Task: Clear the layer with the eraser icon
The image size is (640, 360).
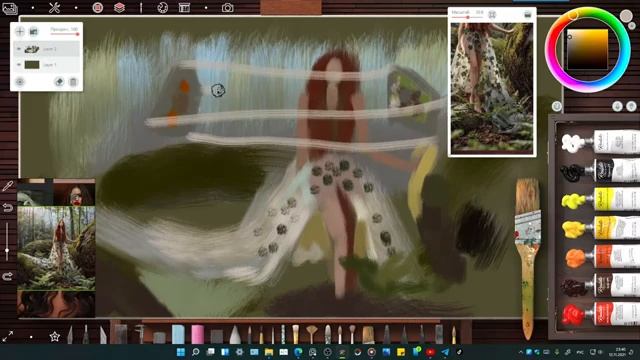Action: pos(59,82)
